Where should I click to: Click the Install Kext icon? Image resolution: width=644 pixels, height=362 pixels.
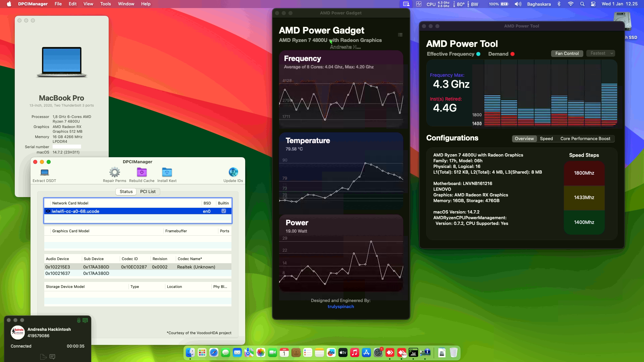(167, 172)
